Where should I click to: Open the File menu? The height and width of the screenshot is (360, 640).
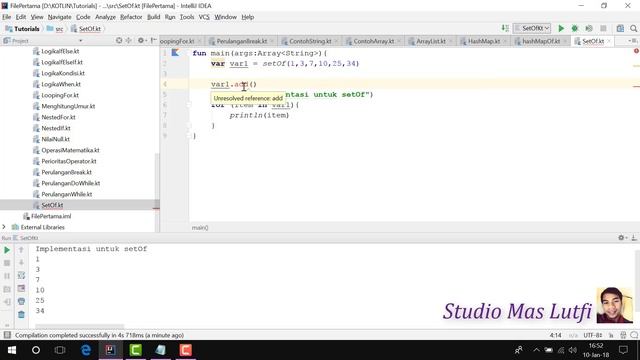click(x=7, y=17)
